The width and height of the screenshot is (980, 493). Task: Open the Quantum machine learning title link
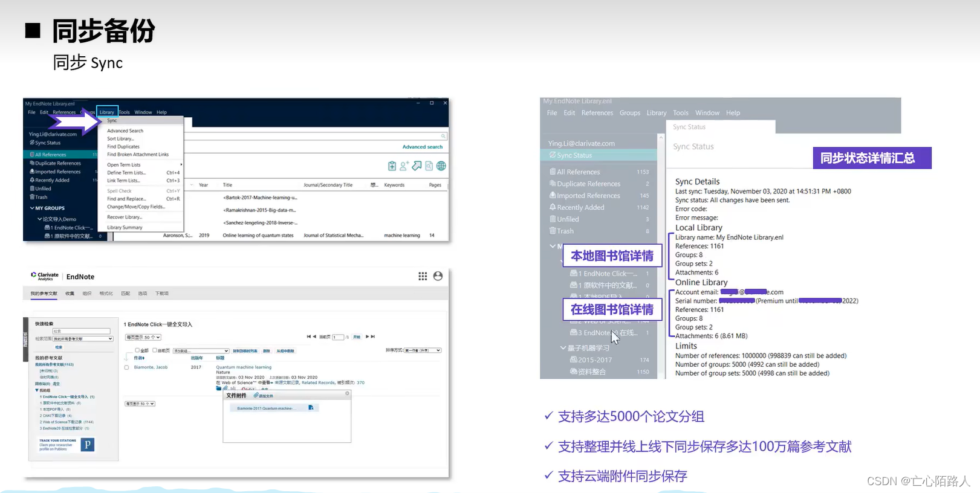point(244,367)
